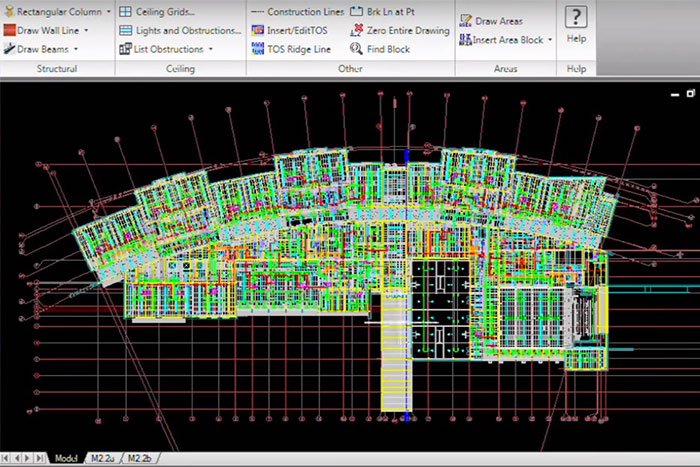Switch to the Model layout tab

tap(66, 459)
